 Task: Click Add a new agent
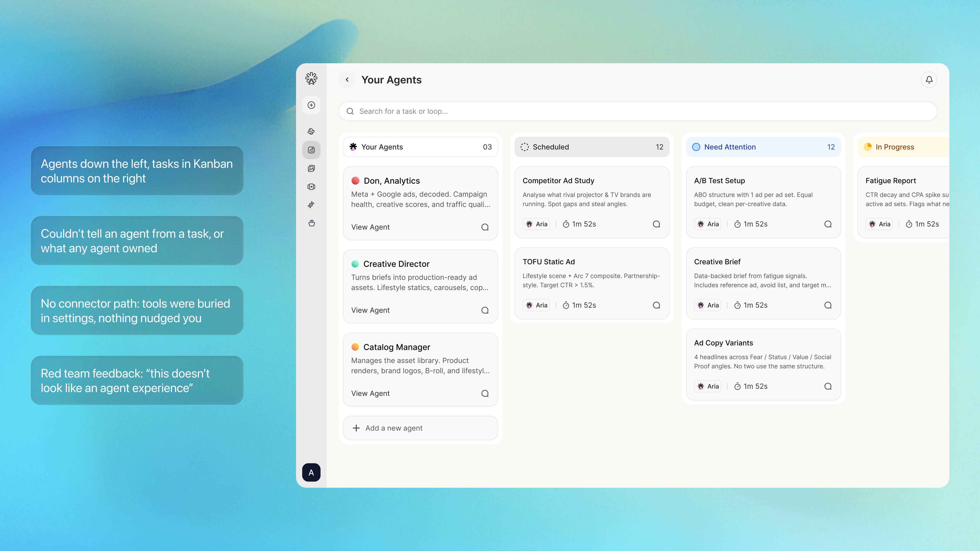click(x=420, y=428)
